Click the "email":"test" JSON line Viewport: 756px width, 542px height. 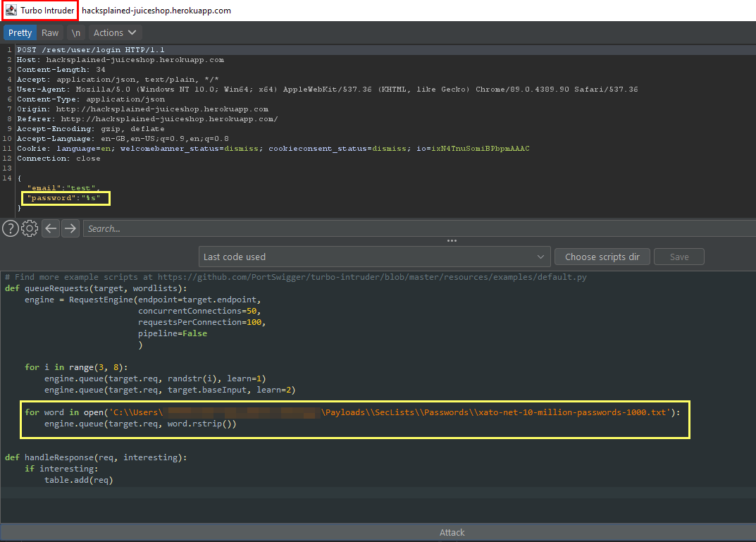coord(63,188)
